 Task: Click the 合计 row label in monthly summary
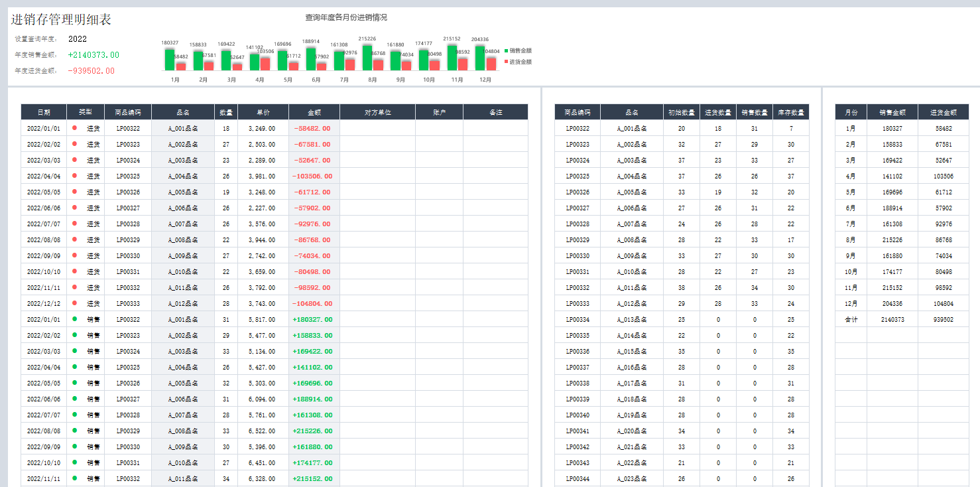tap(851, 319)
